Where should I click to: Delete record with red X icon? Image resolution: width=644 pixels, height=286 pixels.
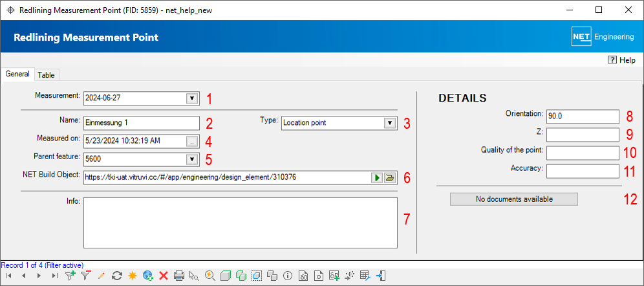coord(164,276)
